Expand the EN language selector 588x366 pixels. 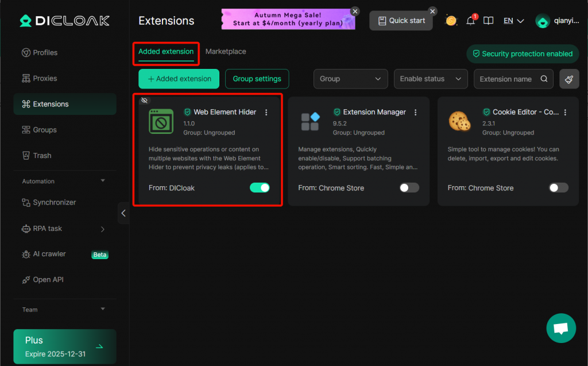[513, 21]
